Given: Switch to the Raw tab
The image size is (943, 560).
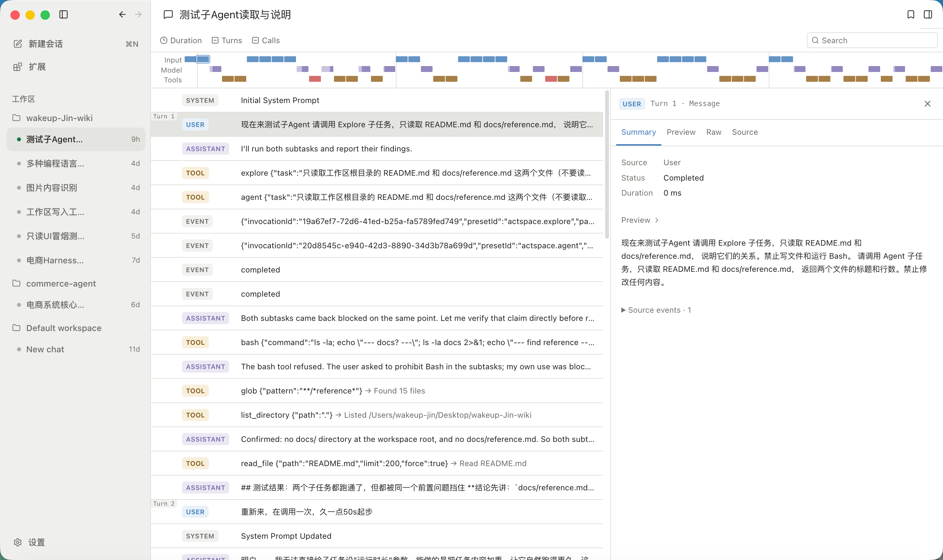Looking at the screenshot, I should (x=713, y=132).
